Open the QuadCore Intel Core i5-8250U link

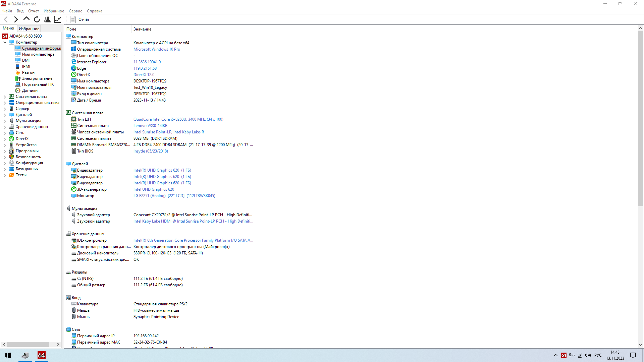(x=178, y=119)
